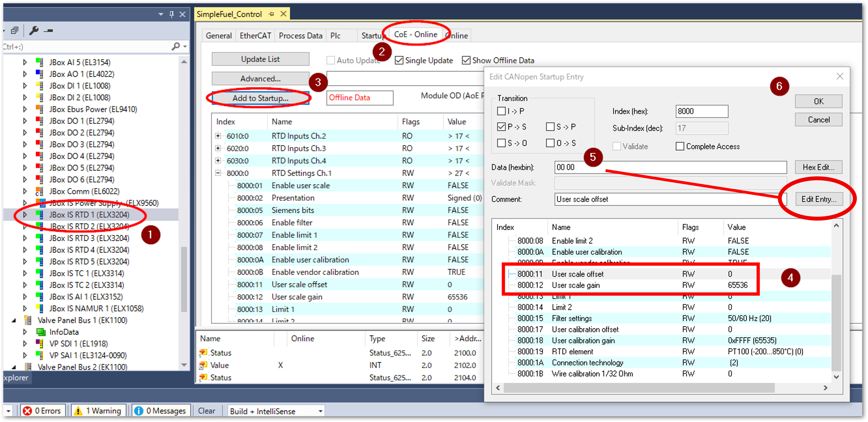The height and width of the screenshot is (422, 868).
Task: Collapse the Valve Panel Bus 1 (EK1100) node
Action: coord(14,320)
